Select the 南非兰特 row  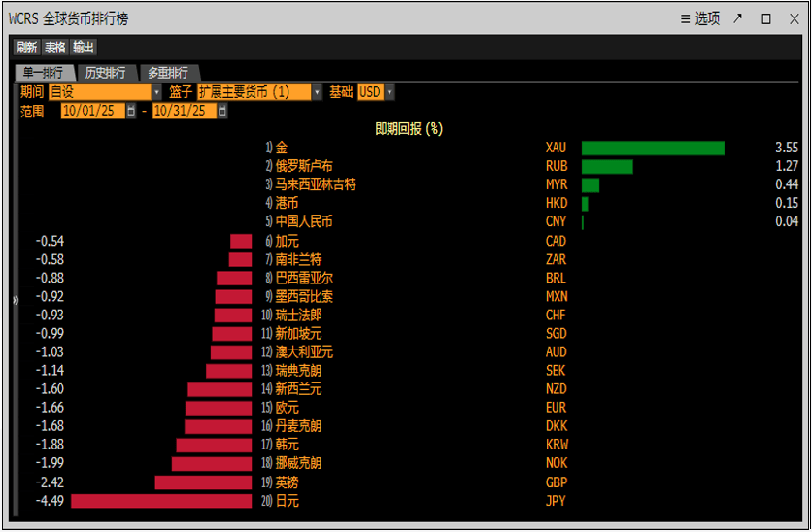point(409,260)
